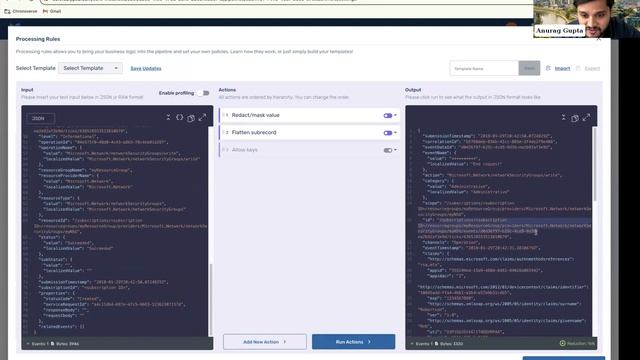640x360 pixels.
Task: Click the Export file icon
Action: [578, 68]
